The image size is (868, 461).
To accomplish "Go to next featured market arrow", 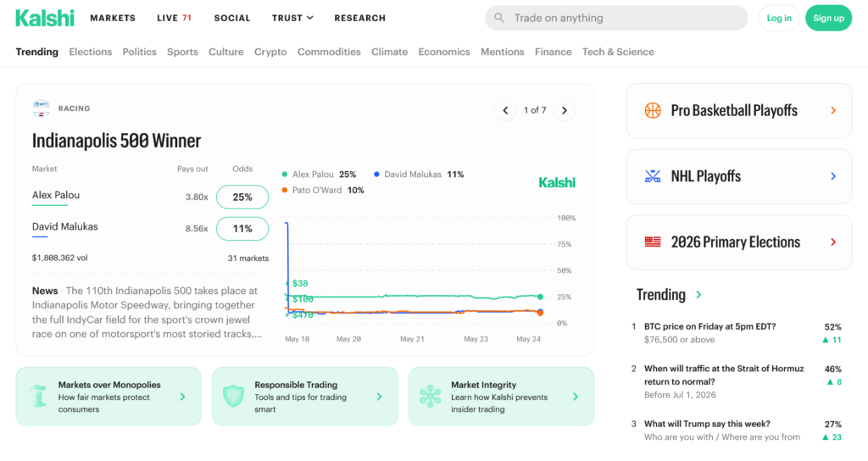I will (564, 111).
